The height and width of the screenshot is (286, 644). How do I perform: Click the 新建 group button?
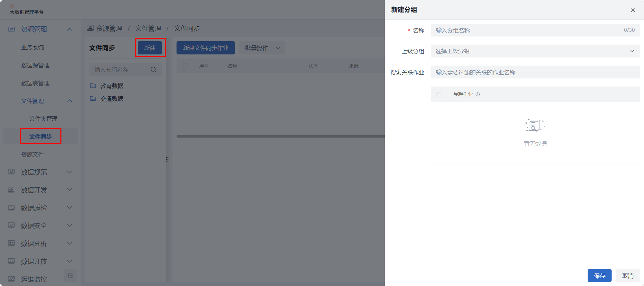(x=150, y=48)
